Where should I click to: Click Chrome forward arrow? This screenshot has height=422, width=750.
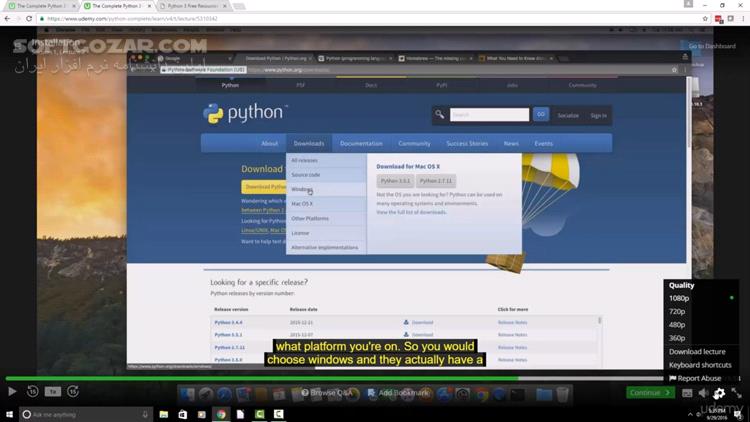click(x=18, y=18)
